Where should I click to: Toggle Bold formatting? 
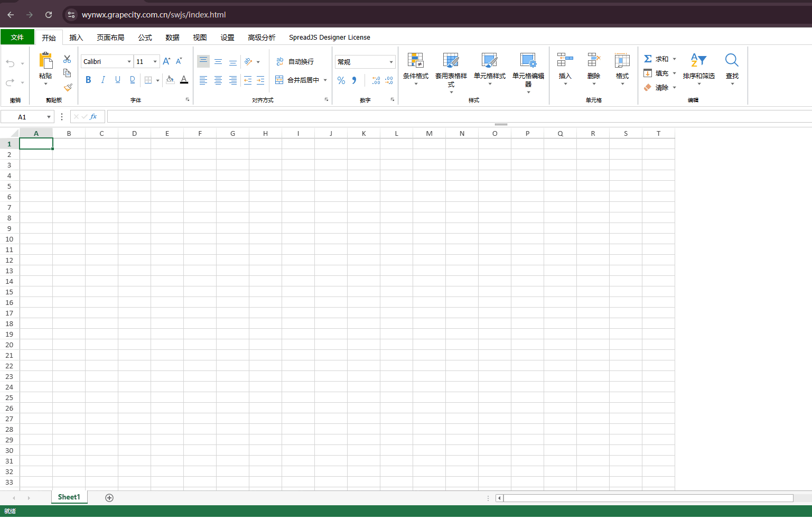pyautogui.click(x=88, y=80)
